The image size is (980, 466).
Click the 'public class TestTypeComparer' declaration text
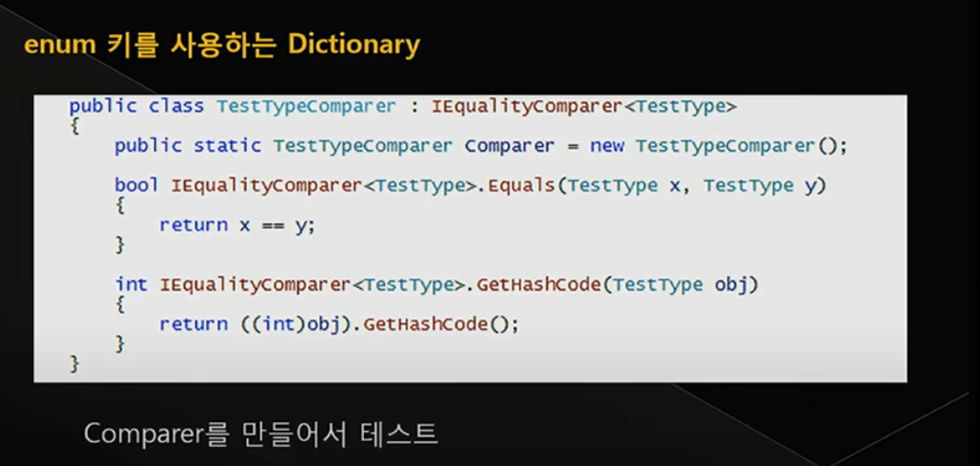233,106
